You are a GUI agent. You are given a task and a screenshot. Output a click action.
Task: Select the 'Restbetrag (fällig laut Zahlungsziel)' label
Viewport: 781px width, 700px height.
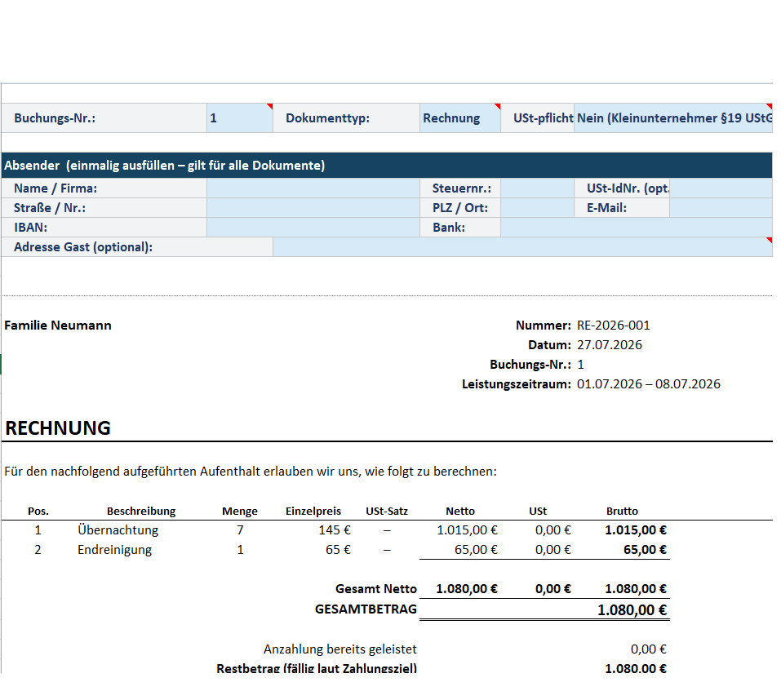[x=317, y=668]
